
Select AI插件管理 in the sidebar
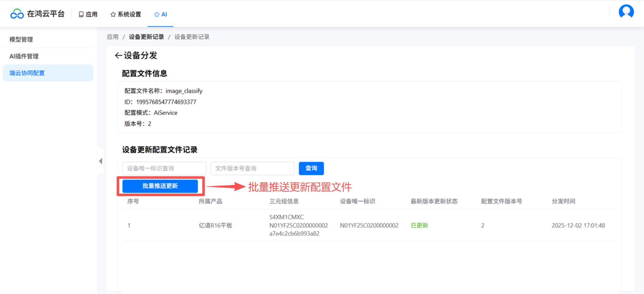click(x=24, y=56)
